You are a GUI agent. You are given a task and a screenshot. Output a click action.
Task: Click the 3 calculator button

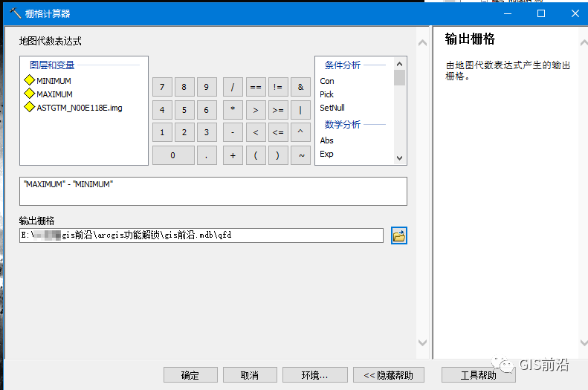(206, 132)
